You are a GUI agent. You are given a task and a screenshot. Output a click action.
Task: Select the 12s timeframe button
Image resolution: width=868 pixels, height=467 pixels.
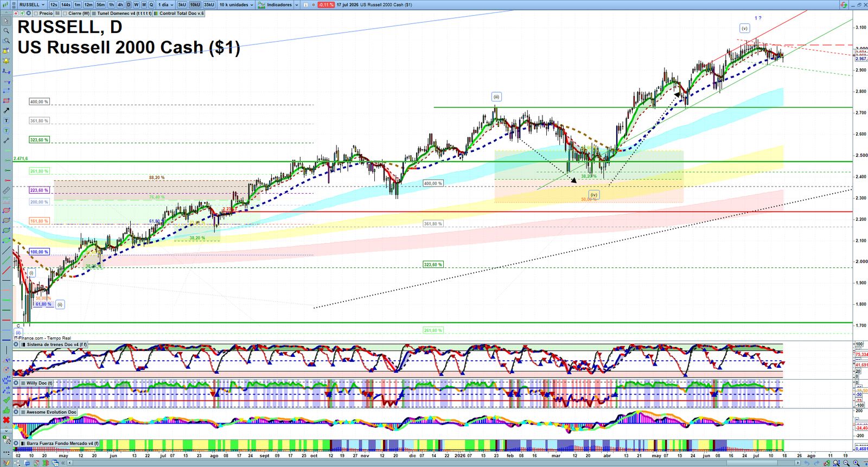coord(54,5)
